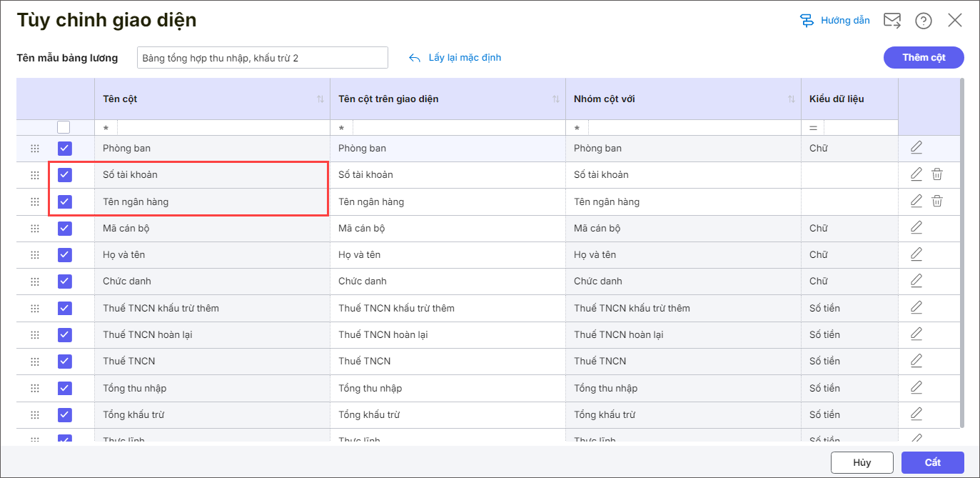This screenshot has height=478, width=980.
Task: Uncheck the Chức danh row checkbox
Action: tap(65, 282)
